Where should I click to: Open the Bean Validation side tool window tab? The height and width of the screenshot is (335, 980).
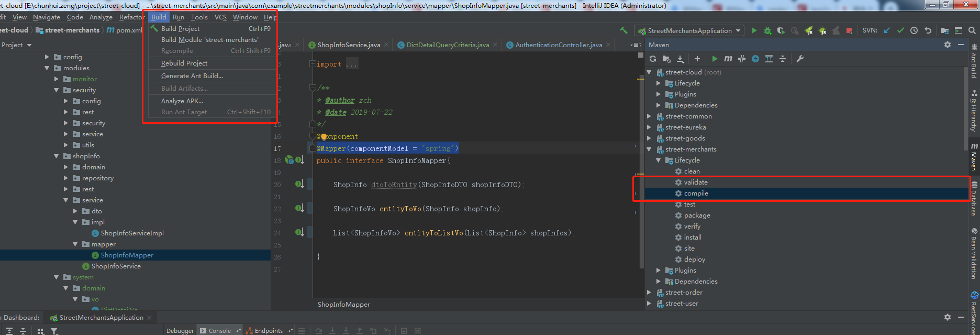pos(974,254)
